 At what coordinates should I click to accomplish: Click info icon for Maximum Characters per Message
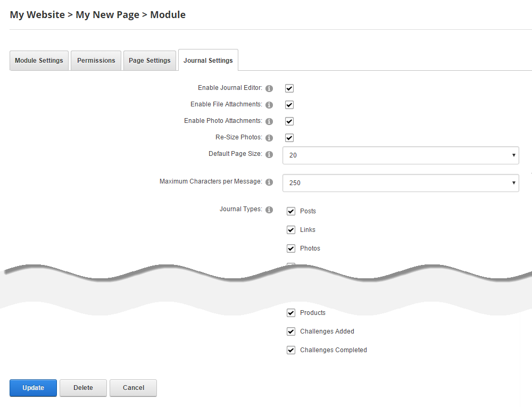coord(269,182)
